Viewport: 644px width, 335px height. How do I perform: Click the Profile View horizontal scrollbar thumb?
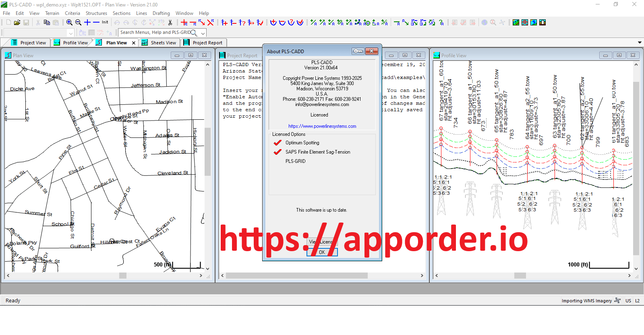coord(520,276)
